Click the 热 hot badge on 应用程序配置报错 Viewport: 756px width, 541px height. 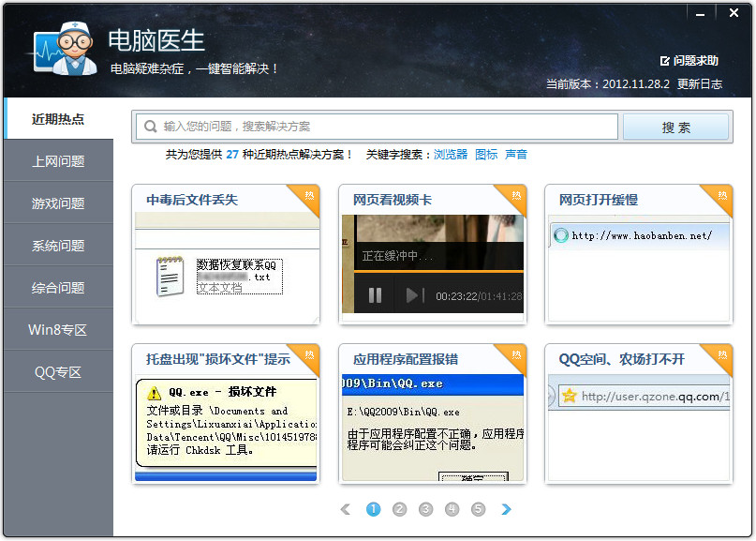[516, 354]
